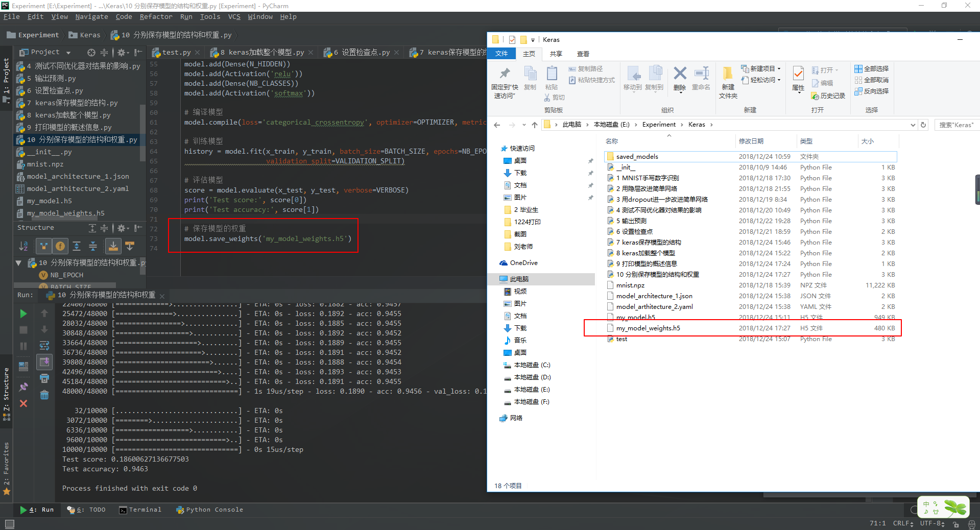
Task: Open Project panel settings gear icon
Action: pyautogui.click(x=122, y=52)
